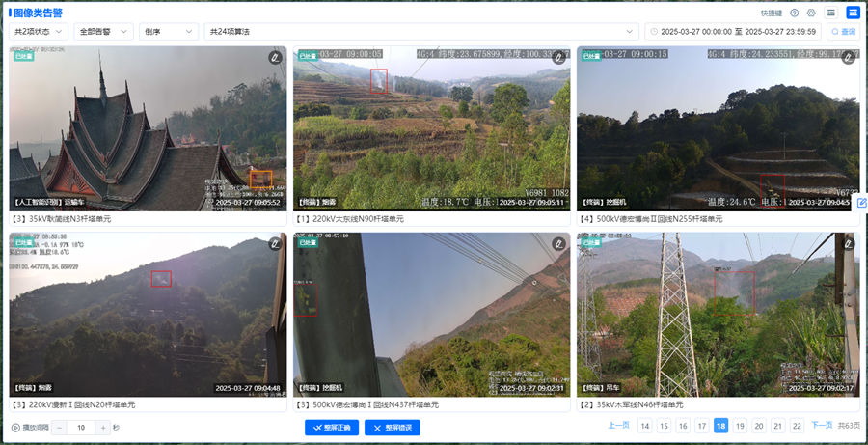Open the floating edit note icon at right edge
The height and width of the screenshot is (445, 868).
861,203
